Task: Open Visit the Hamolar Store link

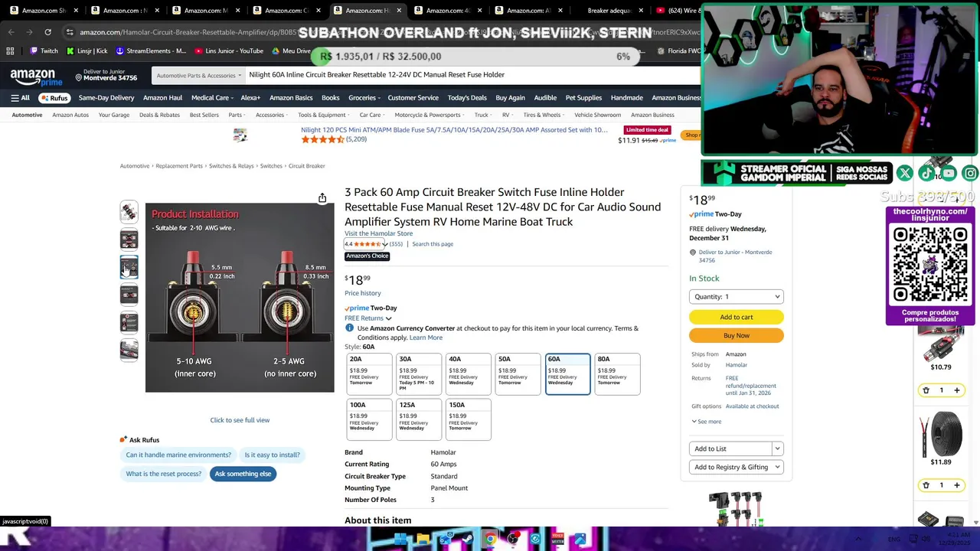Action: (378, 233)
